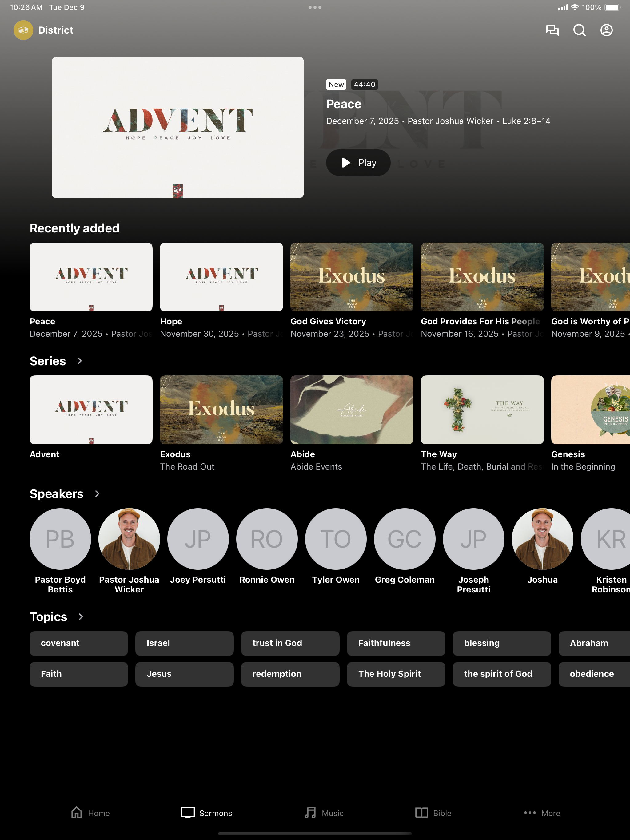Select the covenant topic
Viewport: 630px width, 840px height.
(79, 643)
